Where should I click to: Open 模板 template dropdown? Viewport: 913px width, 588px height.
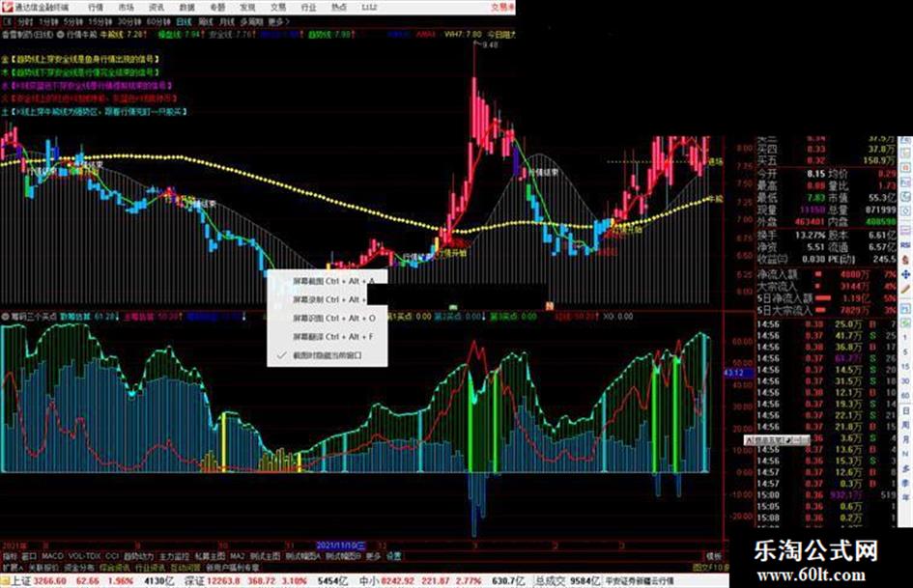(714, 556)
